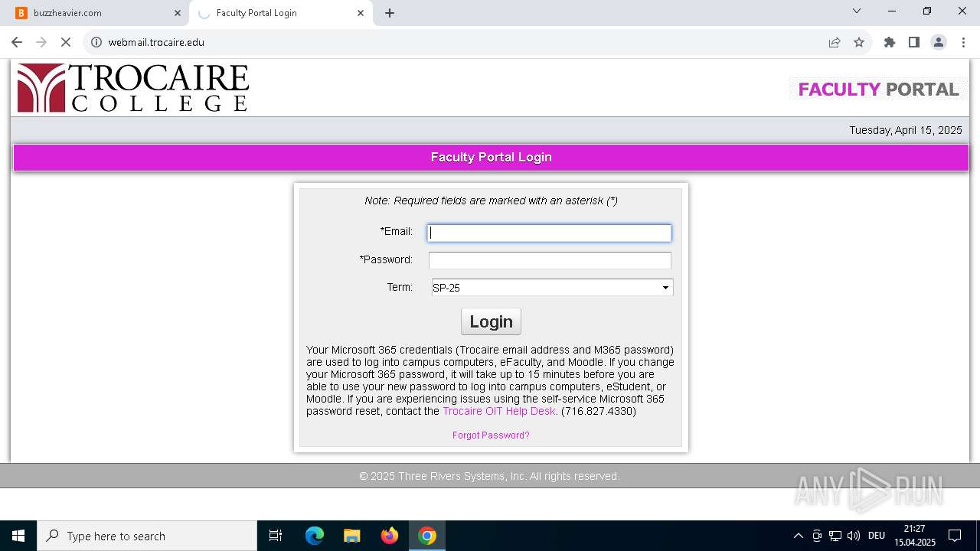
Task: Bookmark this page with the star icon
Action: tap(859, 42)
